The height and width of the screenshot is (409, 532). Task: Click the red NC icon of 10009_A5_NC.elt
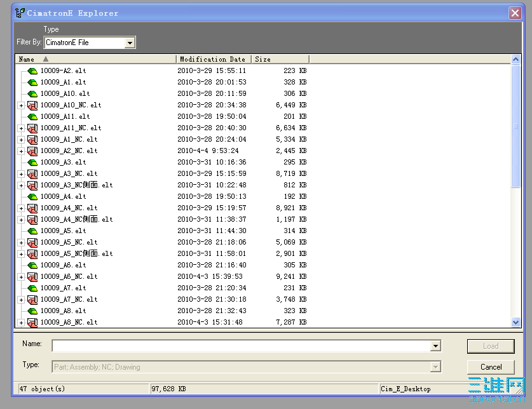[x=32, y=243]
